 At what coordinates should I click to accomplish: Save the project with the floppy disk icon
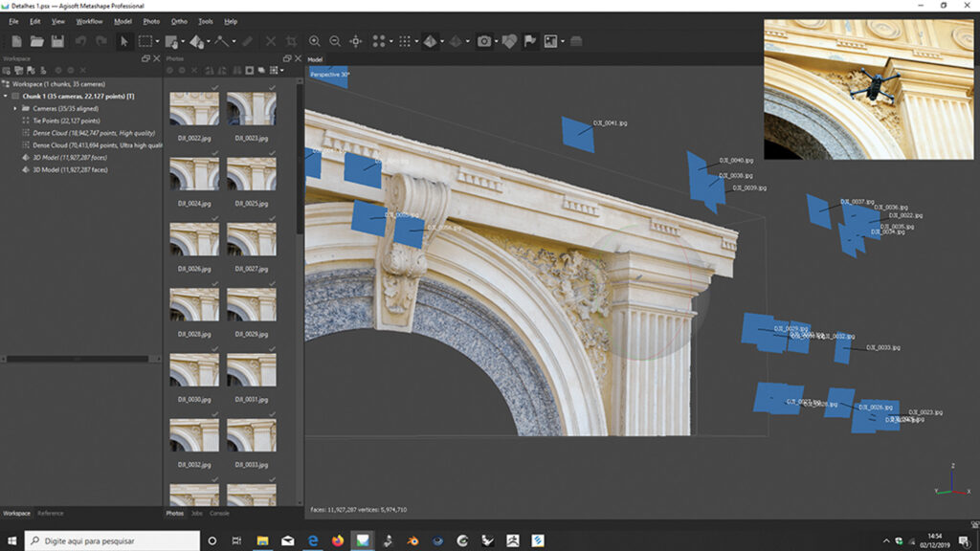tap(57, 41)
